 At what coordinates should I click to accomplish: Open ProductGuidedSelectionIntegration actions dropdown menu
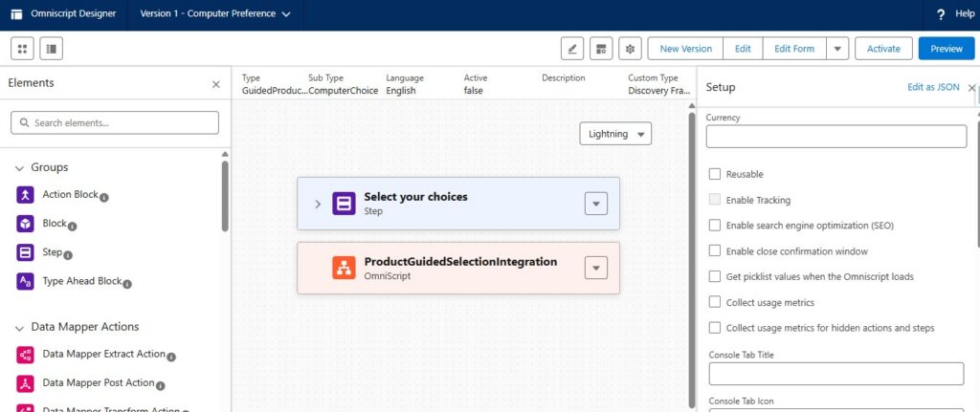tap(595, 269)
